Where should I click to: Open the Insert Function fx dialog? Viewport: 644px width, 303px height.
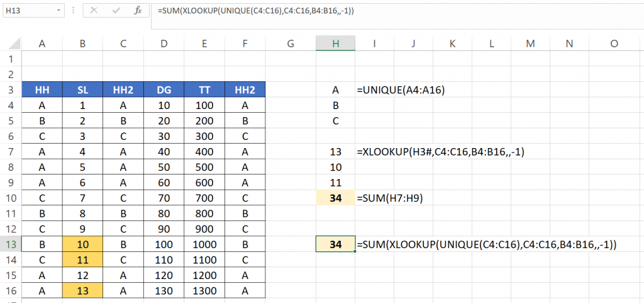pos(138,11)
